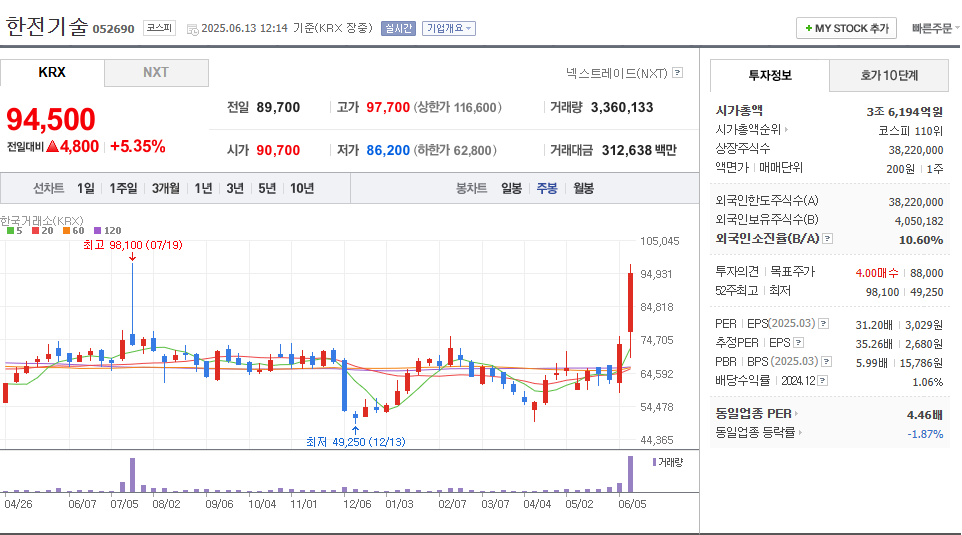The width and height of the screenshot is (962, 535).
Task: Click the calendar icon beside the date
Action: tap(193, 29)
